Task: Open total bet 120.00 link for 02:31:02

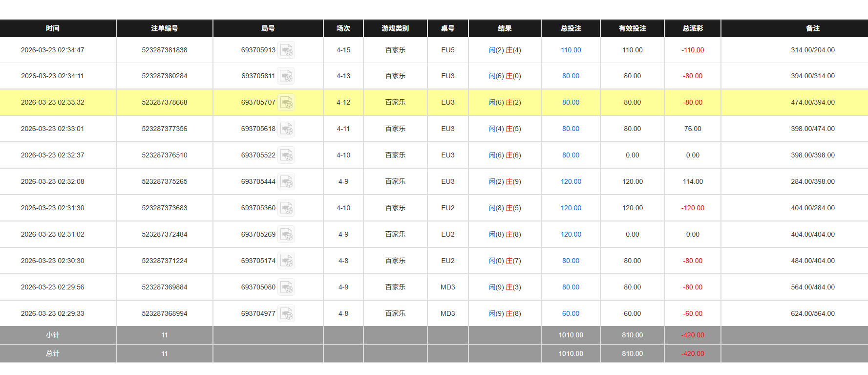Action: click(571, 234)
